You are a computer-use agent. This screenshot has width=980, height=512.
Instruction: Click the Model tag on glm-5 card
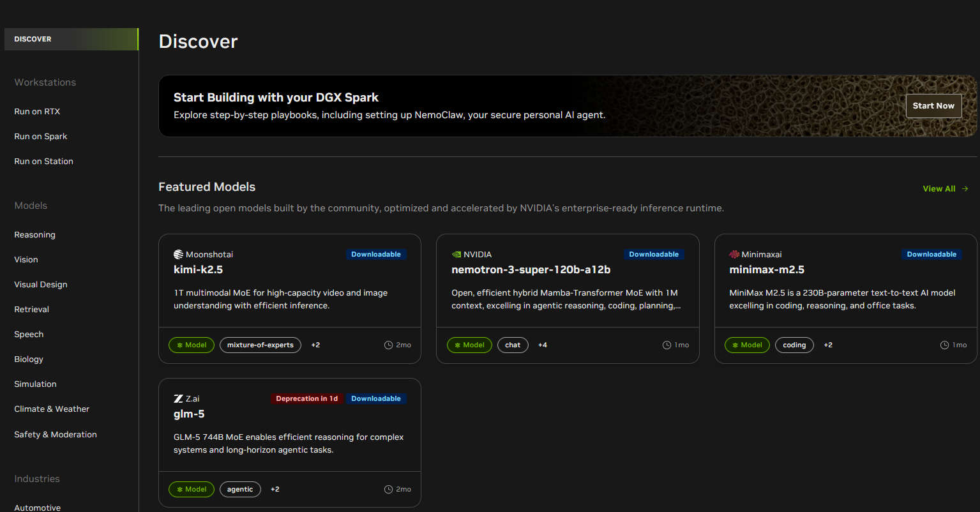click(x=192, y=490)
